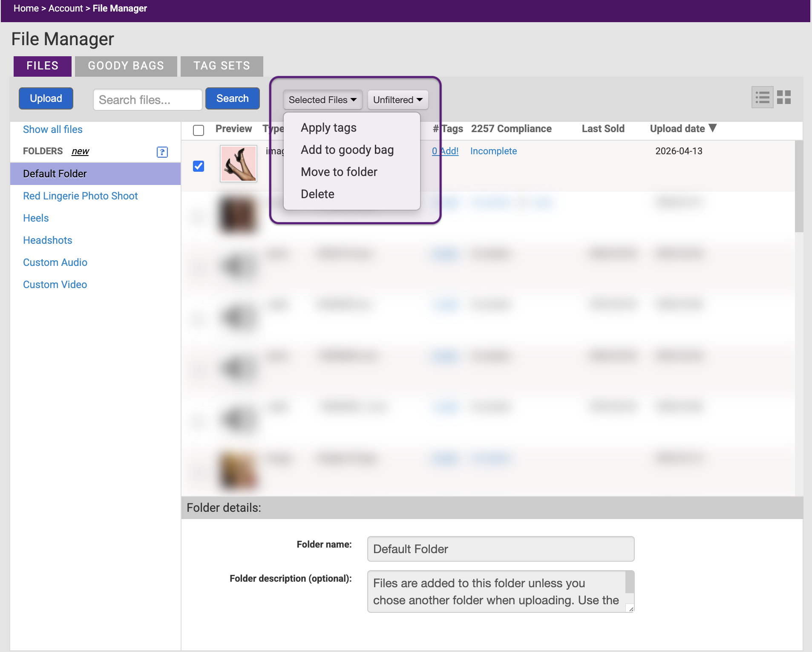The height and width of the screenshot is (652, 812).
Task: Switch to grid view layout
Action: pyautogui.click(x=784, y=98)
